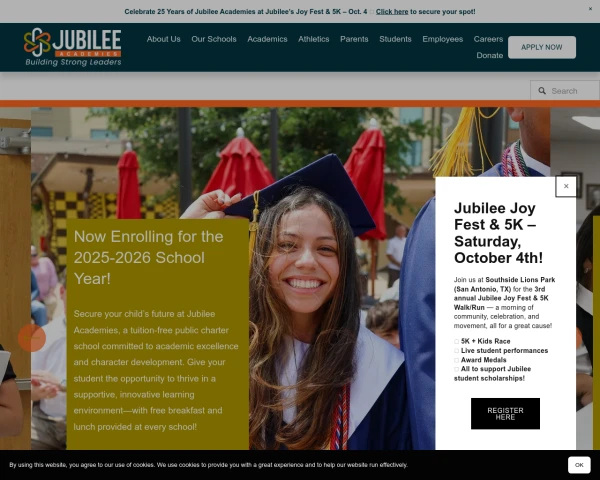Dismiss the top announcement banner
The image size is (600, 480).
point(590,8)
